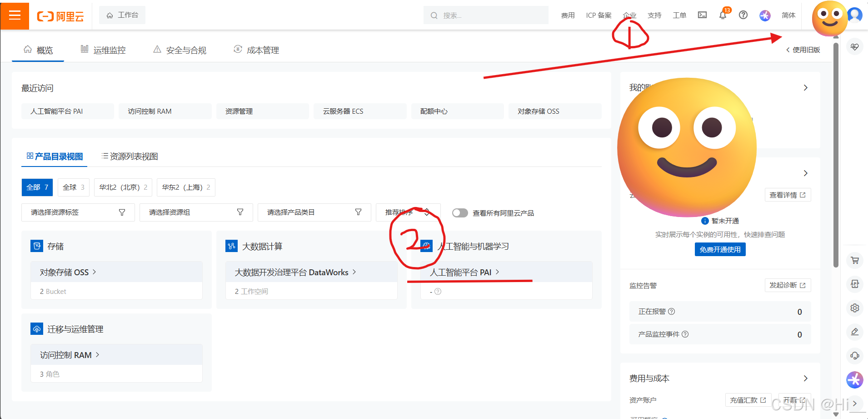Screen dimensions: 868x419
Task: Open the 支持 menu
Action: (654, 15)
